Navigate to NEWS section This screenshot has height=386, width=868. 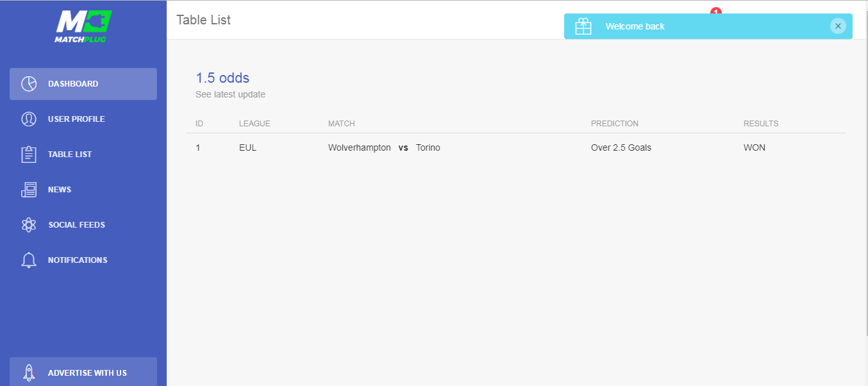coord(83,190)
